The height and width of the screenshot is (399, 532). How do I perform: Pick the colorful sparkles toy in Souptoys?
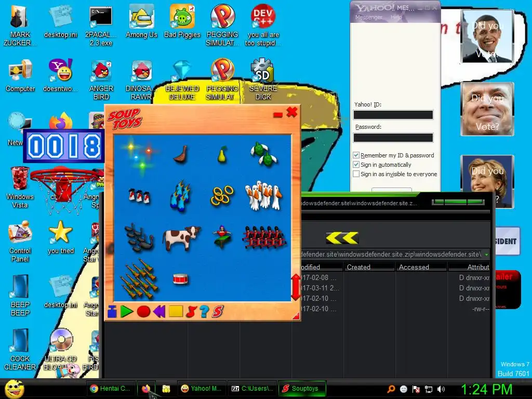tap(139, 156)
